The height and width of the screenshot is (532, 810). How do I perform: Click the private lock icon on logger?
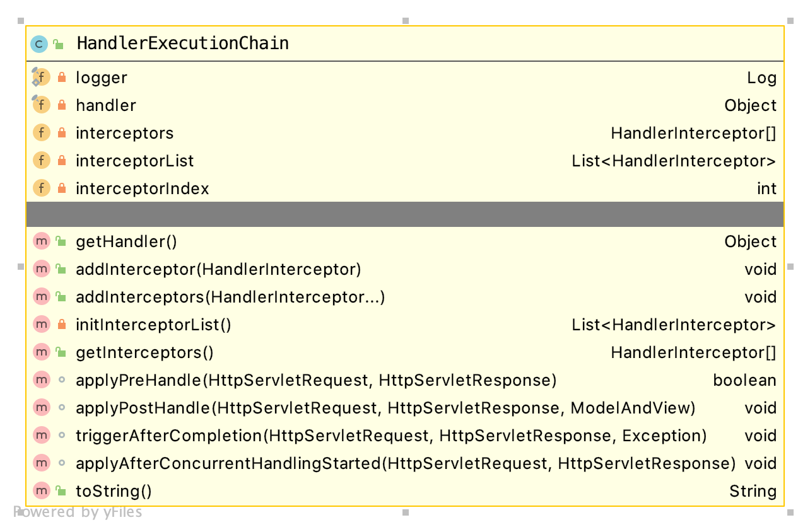[x=62, y=78]
